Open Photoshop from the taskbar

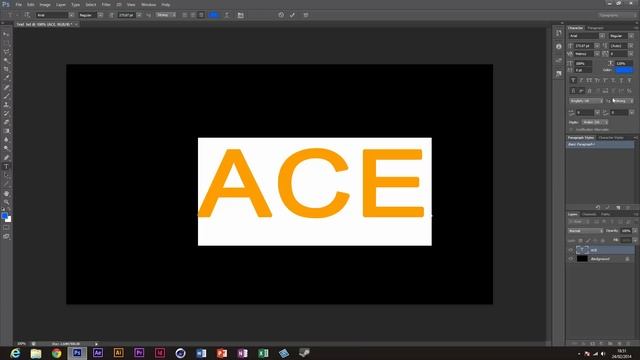[x=77, y=353]
